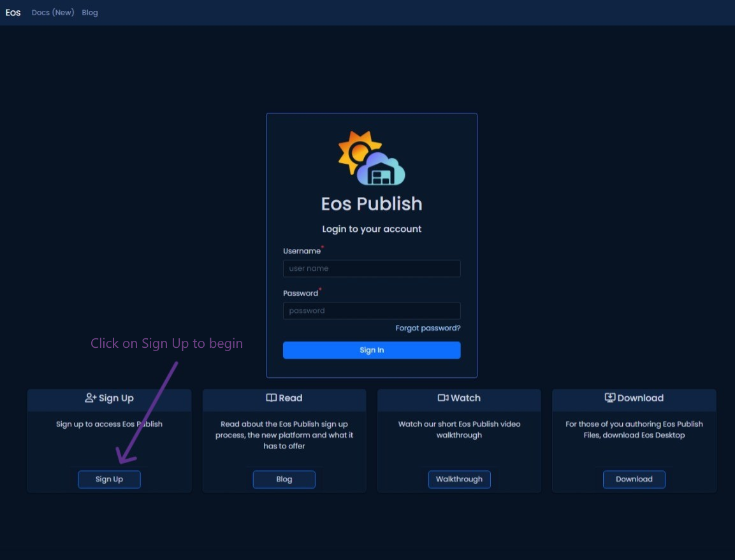Launch the Walkthrough video

pos(459,479)
